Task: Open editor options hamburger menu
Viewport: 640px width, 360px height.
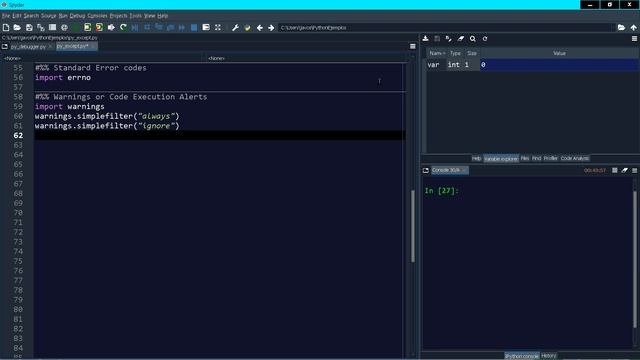Action: tap(413, 46)
